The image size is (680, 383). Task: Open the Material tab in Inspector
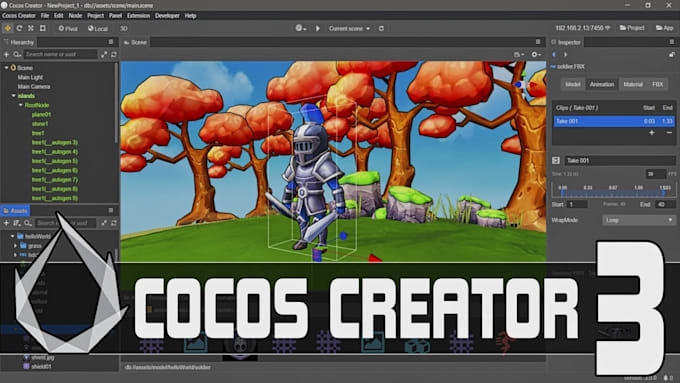point(633,84)
